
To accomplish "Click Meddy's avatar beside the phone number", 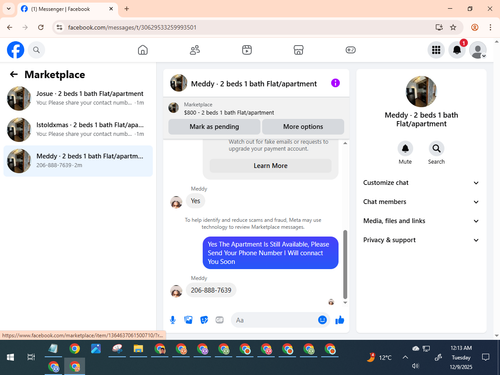I will (176, 291).
